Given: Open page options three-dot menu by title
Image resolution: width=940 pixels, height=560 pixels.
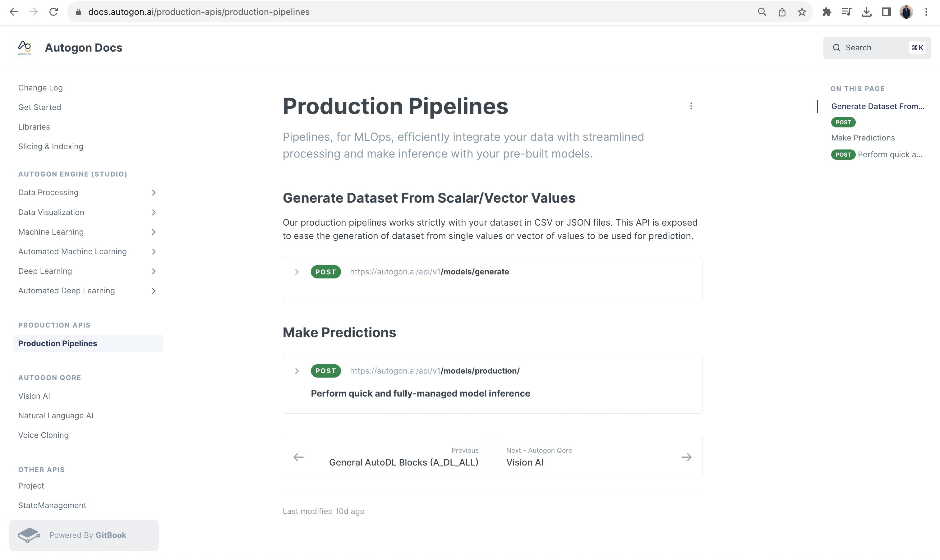Looking at the screenshot, I should (x=691, y=106).
